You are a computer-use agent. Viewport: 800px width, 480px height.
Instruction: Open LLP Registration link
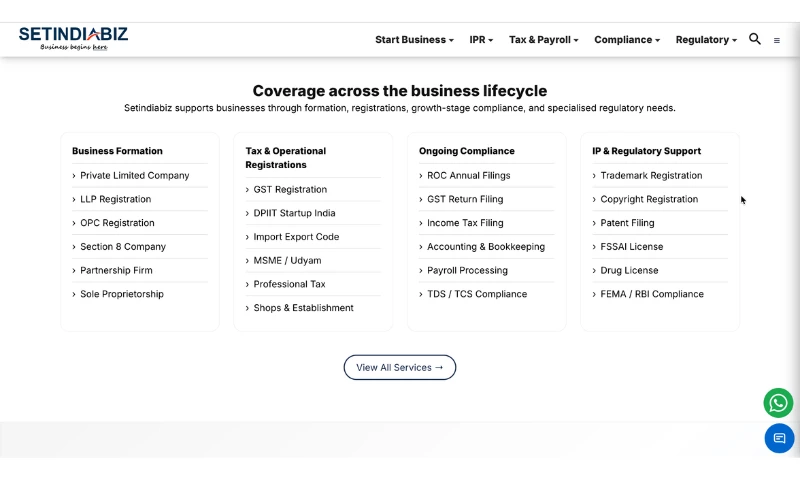(115, 199)
